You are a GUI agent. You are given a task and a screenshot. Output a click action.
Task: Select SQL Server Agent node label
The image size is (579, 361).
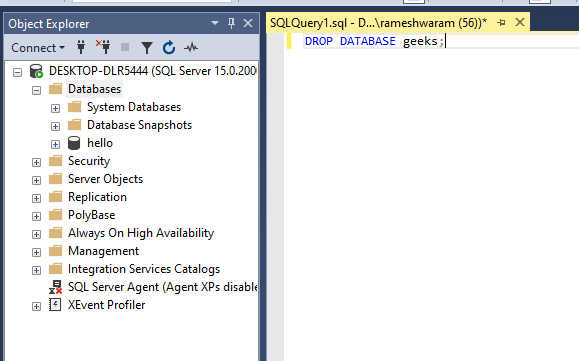click(x=162, y=287)
